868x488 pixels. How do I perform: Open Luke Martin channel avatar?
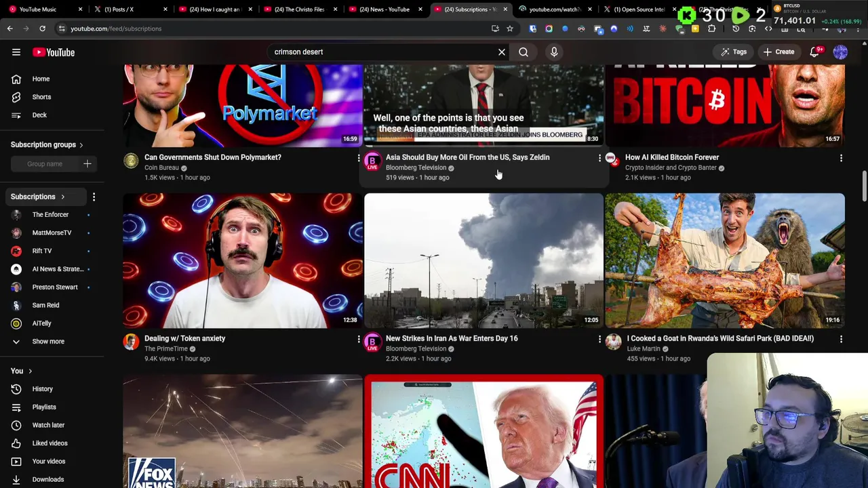(x=613, y=342)
